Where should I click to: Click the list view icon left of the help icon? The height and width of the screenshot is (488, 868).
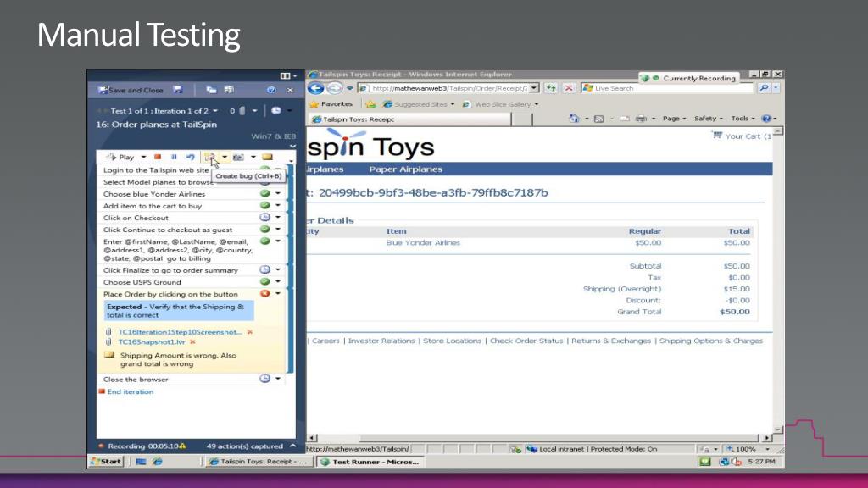[x=229, y=90]
